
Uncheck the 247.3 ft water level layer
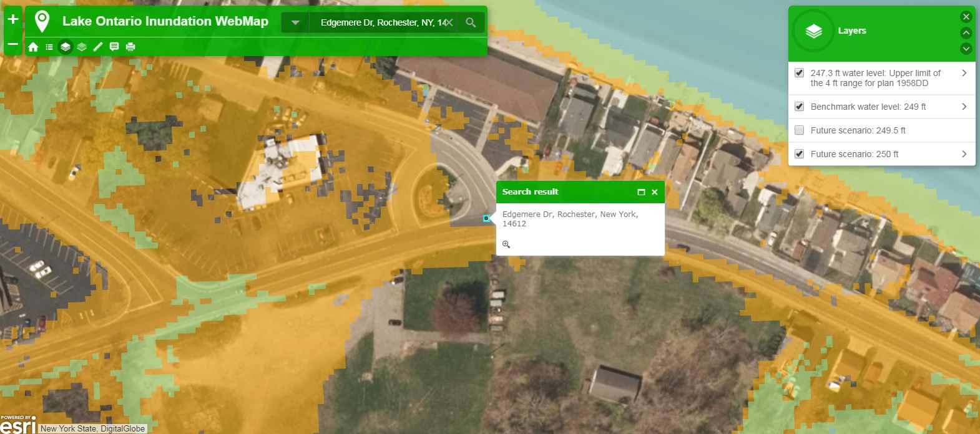pyautogui.click(x=799, y=73)
